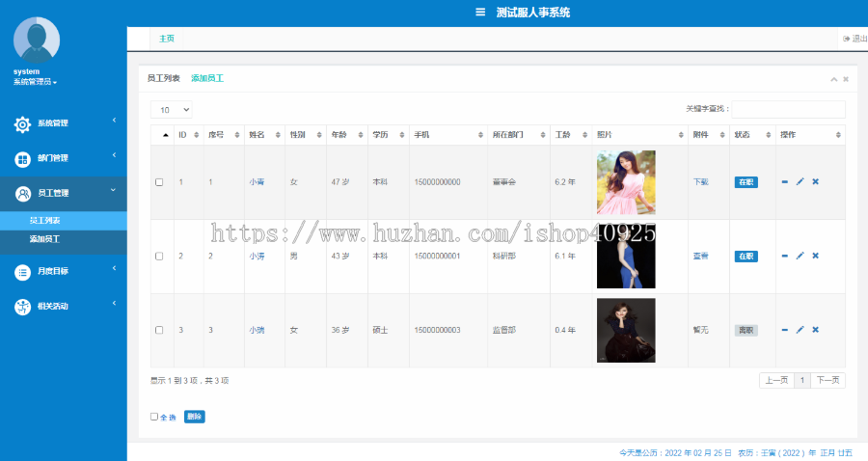Viewport: 868px width, 461px height.
Task: Focus the 关键字查找 search field
Action: [x=788, y=109]
